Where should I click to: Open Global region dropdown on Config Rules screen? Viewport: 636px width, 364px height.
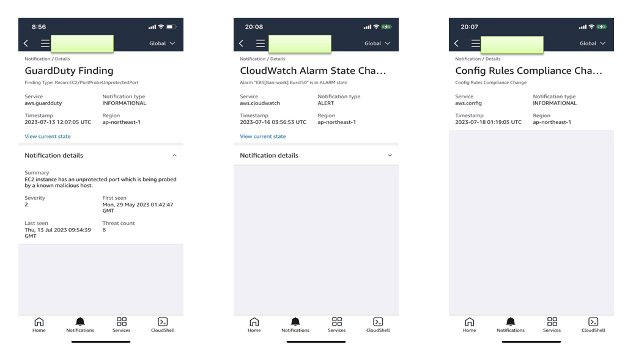point(592,43)
